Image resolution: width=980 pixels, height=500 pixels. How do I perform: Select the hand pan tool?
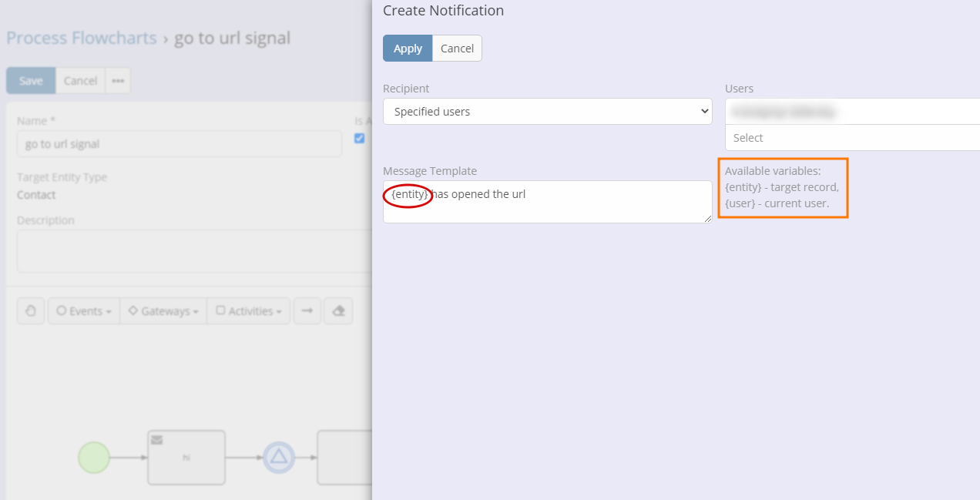31,311
